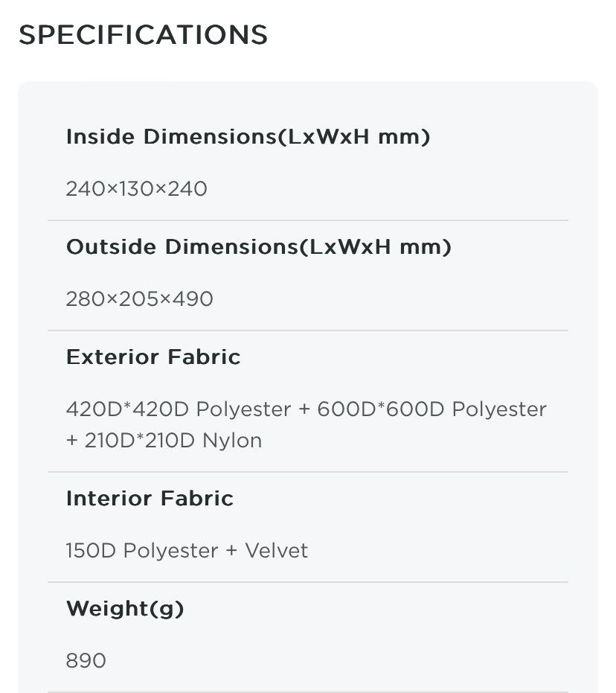Click the Exterior Fabric label
The image size is (616, 693).
[153, 357]
